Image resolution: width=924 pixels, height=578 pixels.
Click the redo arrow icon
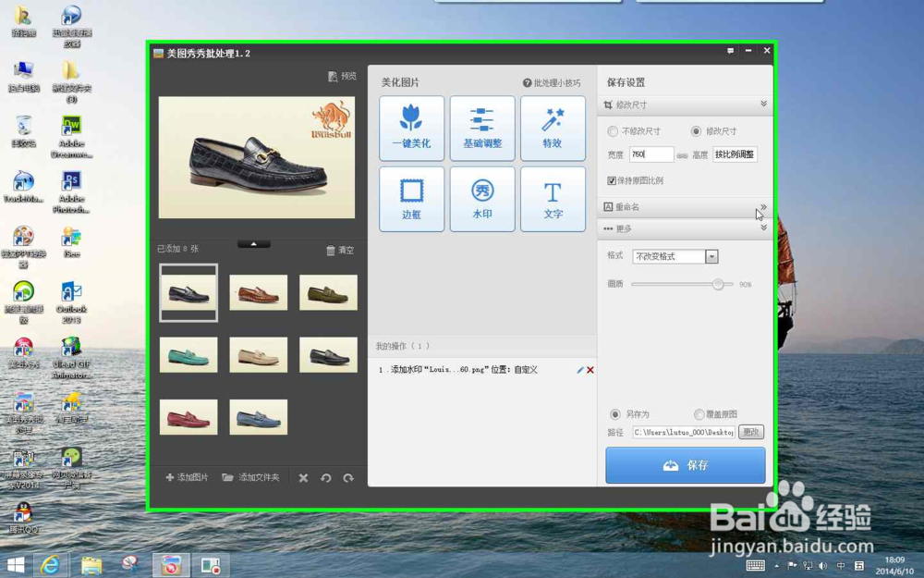click(348, 478)
